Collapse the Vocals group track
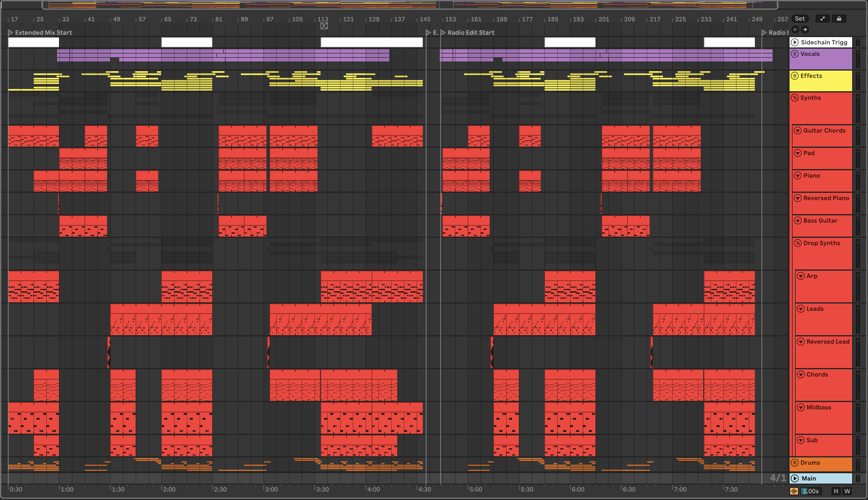Screen dimensions: 868x500 [x=794, y=54]
